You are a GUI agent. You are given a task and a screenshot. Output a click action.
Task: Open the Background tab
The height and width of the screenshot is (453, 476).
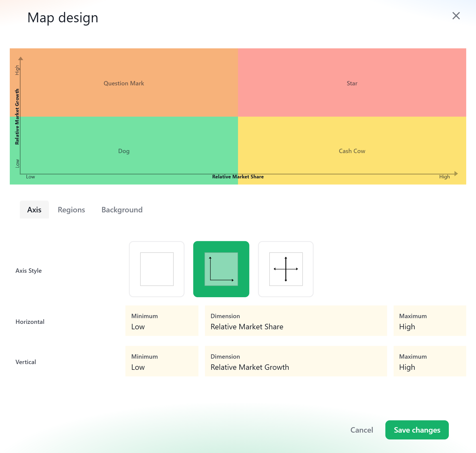coord(122,210)
